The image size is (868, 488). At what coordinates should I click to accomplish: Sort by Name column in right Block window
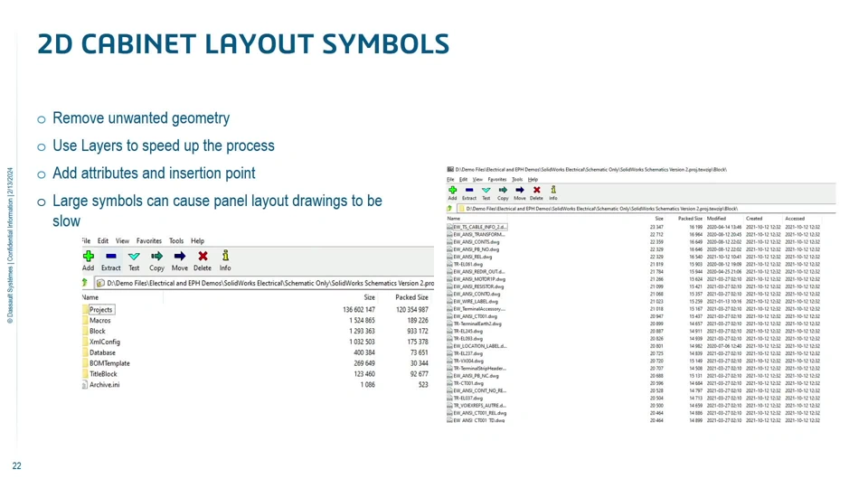tap(453, 219)
